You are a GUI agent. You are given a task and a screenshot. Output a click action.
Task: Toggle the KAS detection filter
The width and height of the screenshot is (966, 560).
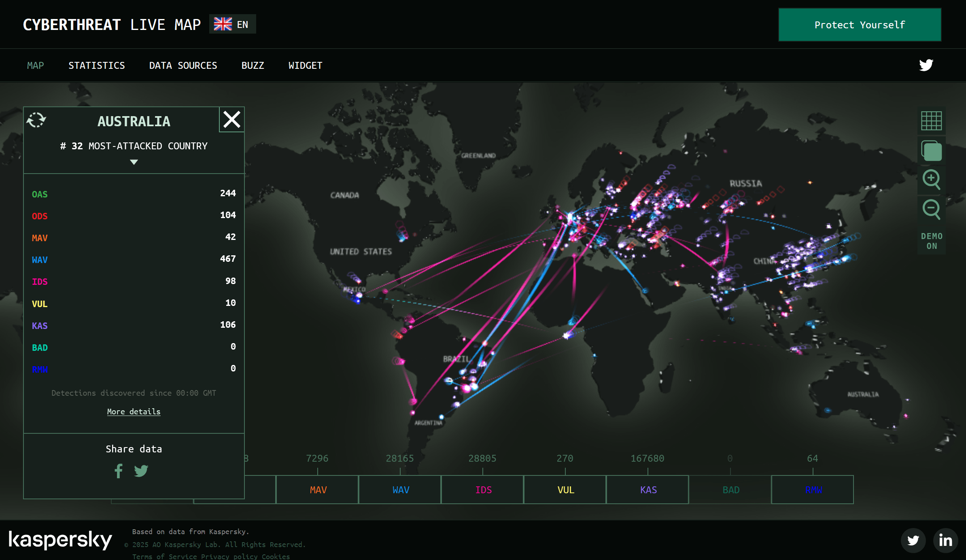coord(648,490)
